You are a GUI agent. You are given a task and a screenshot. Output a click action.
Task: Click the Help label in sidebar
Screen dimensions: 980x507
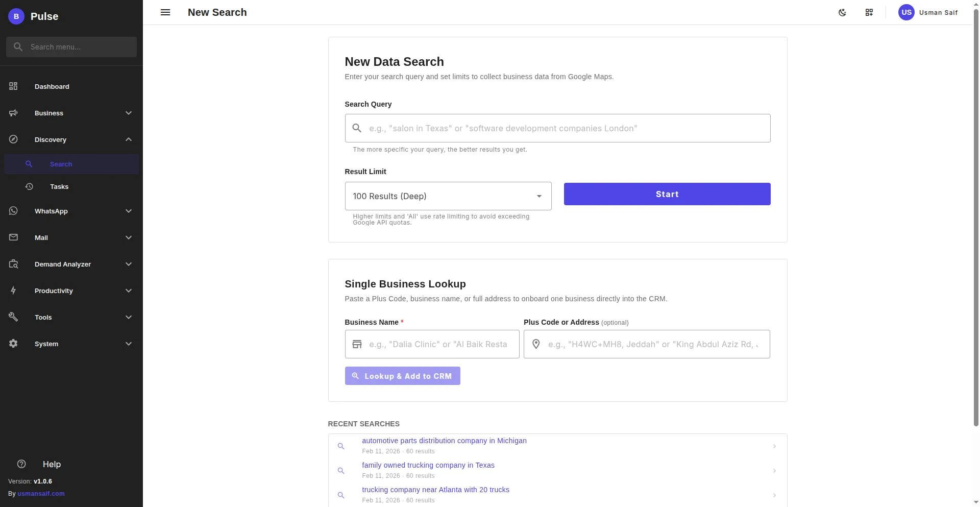tap(52, 464)
